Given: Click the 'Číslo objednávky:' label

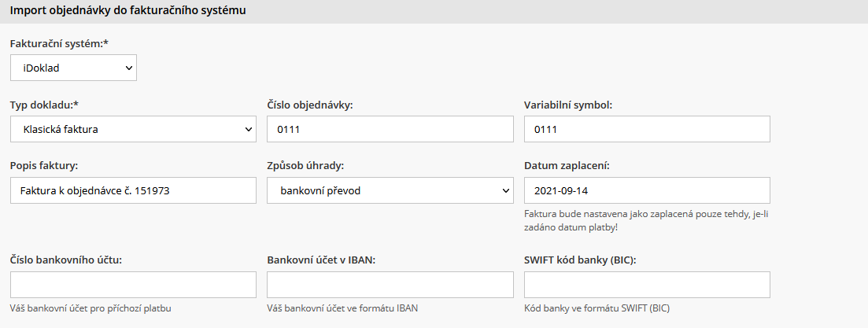Looking at the screenshot, I should [309, 105].
